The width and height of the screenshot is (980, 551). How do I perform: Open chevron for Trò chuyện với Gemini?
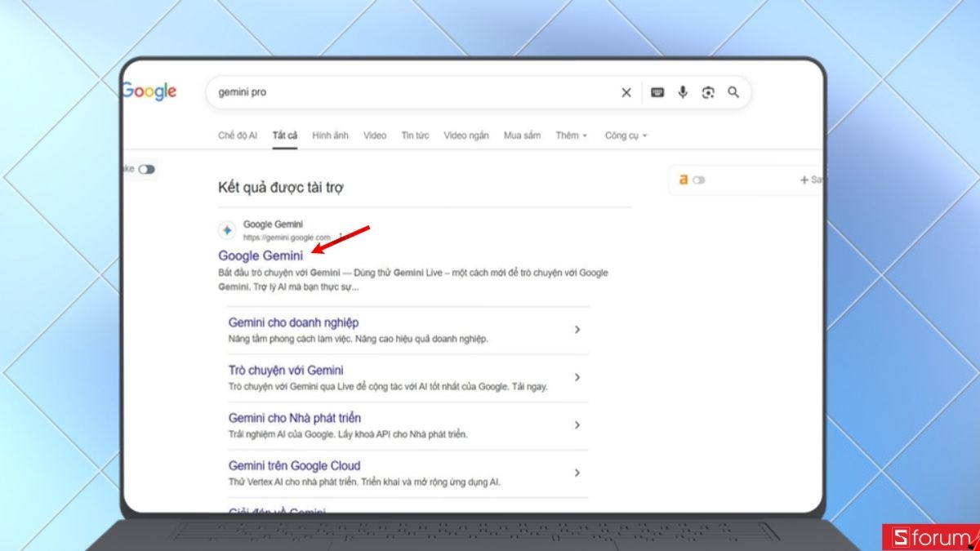pos(577,378)
